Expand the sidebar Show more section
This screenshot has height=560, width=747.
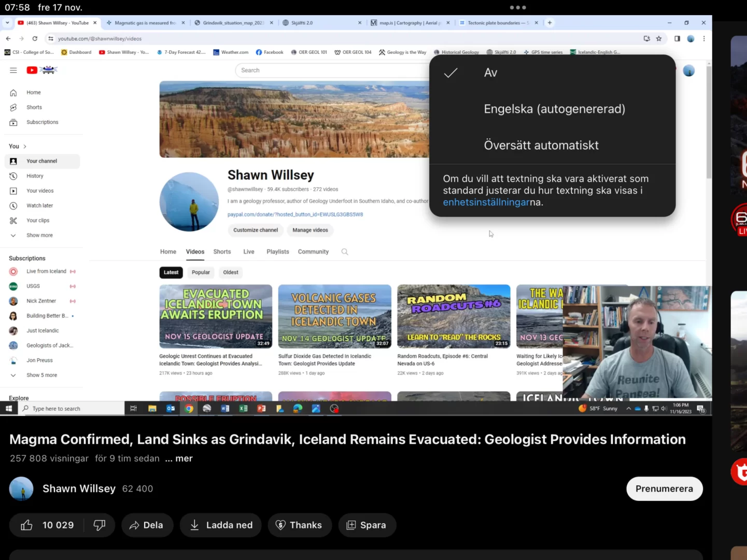click(39, 235)
